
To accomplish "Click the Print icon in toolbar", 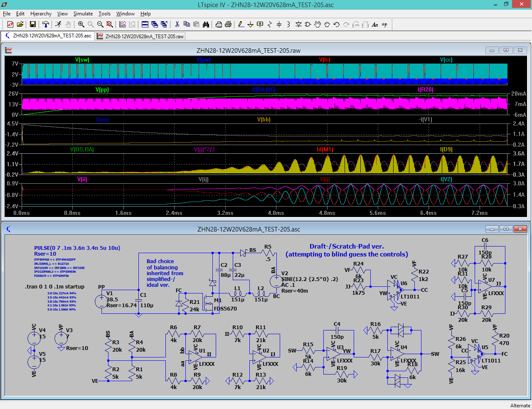I will coord(228,25).
